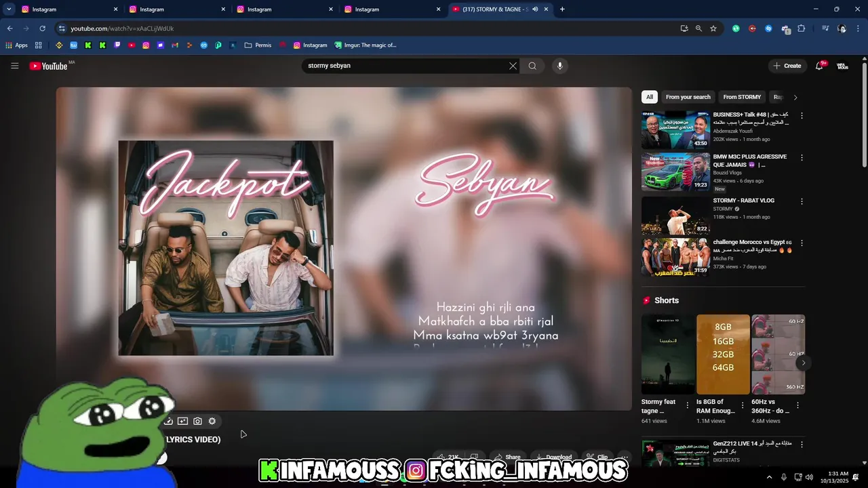Open options for the BMW M3C video

(802, 157)
